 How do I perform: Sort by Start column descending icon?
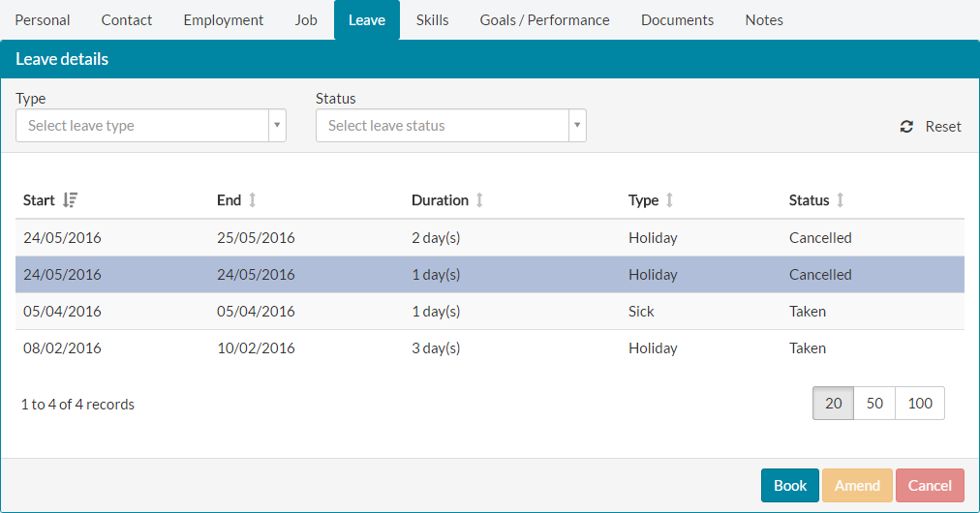70,200
